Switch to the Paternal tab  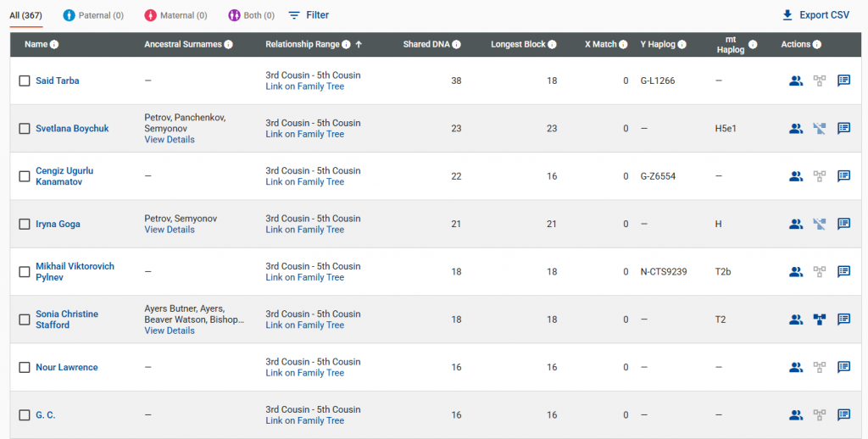click(93, 15)
